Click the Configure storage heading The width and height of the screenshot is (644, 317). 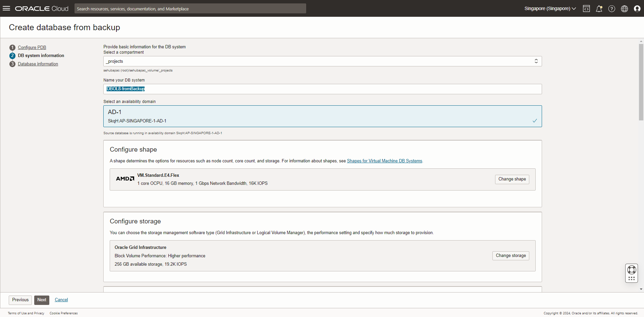pyautogui.click(x=135, y=221)
